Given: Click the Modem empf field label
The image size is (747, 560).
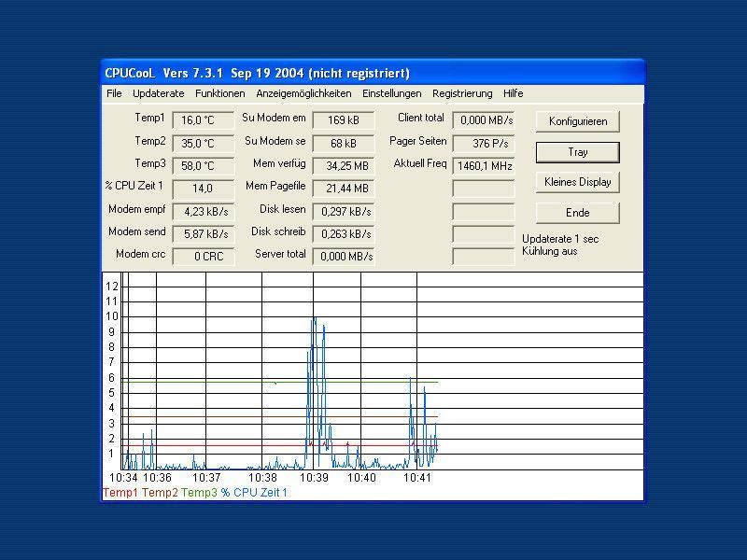Looking at the screenshot, I should point(136,209).
